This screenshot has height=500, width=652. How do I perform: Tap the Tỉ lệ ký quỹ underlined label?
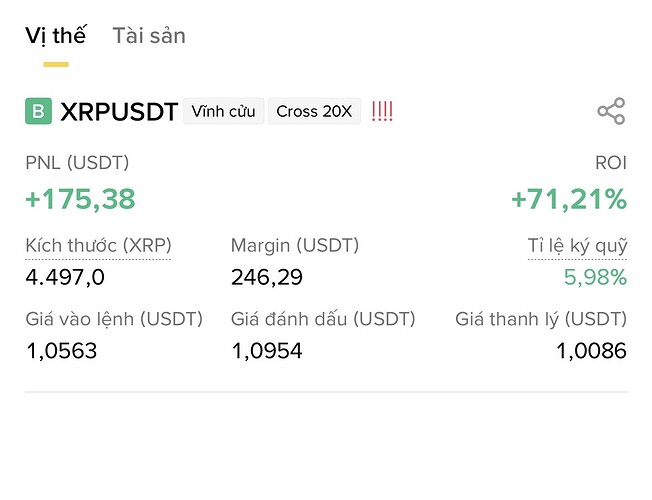(x=577, y=246)
